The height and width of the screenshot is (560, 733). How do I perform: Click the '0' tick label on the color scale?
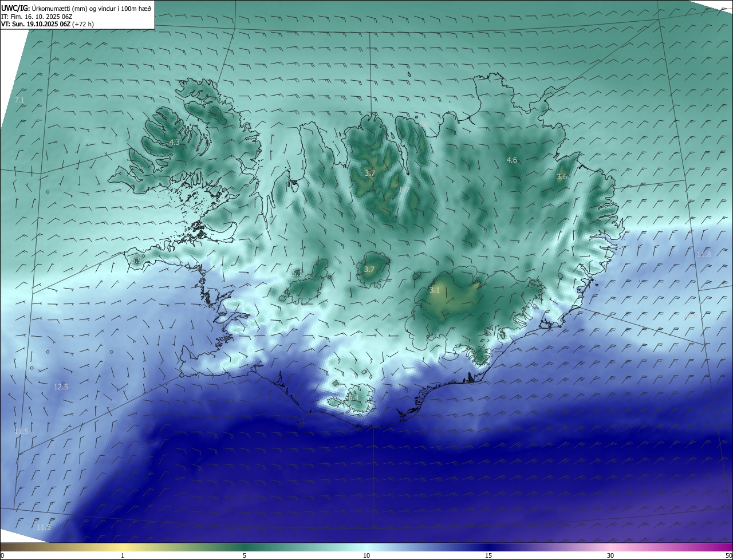[x=2, y=555]
